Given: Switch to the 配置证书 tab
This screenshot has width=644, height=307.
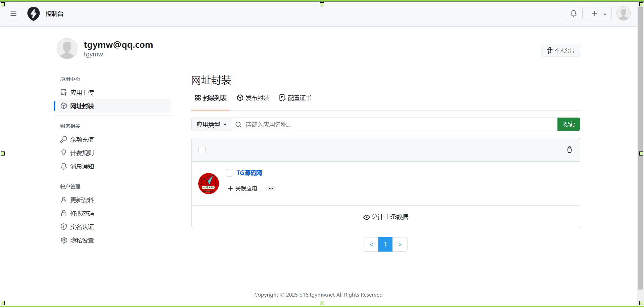Looking at the screenshot, I should click(296, 98).
